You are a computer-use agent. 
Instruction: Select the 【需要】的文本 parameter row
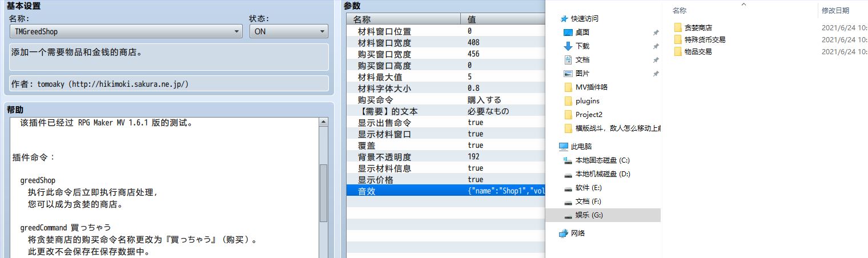[446, 111]
